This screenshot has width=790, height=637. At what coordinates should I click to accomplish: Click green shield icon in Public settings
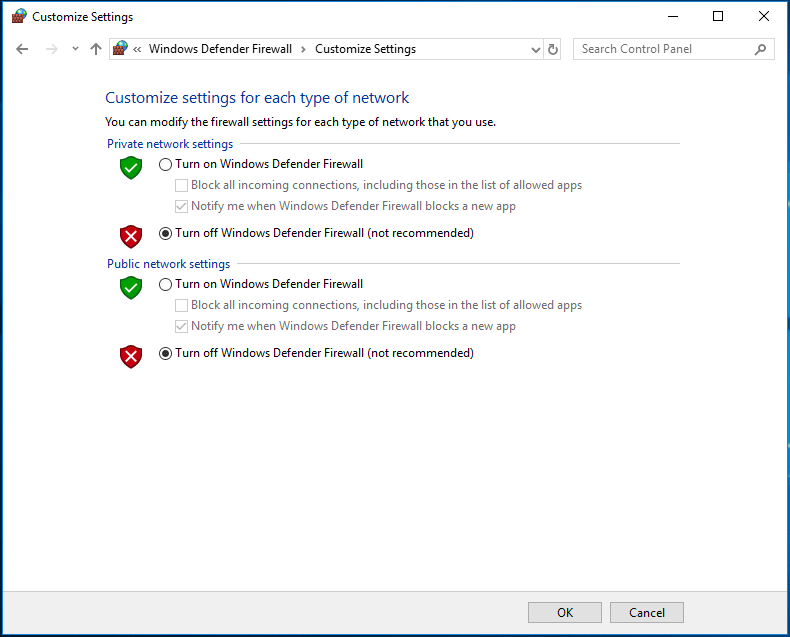(131, 288)
